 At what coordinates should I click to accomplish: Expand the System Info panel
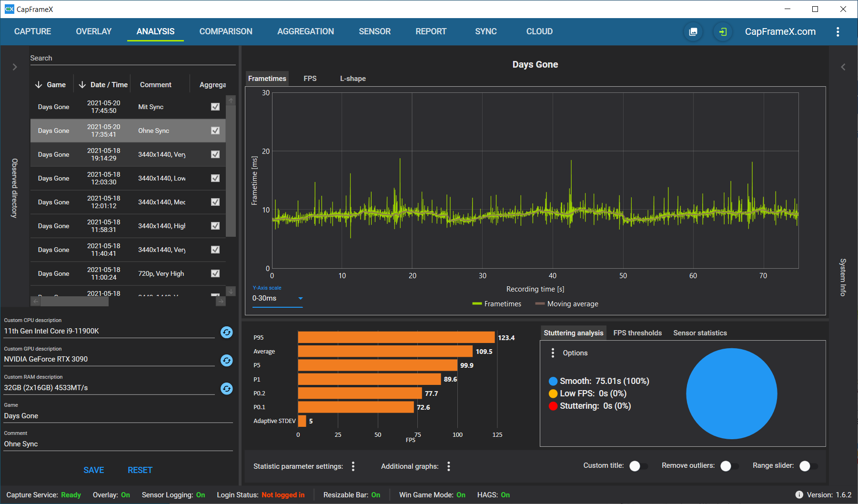(x=843, y=67)
